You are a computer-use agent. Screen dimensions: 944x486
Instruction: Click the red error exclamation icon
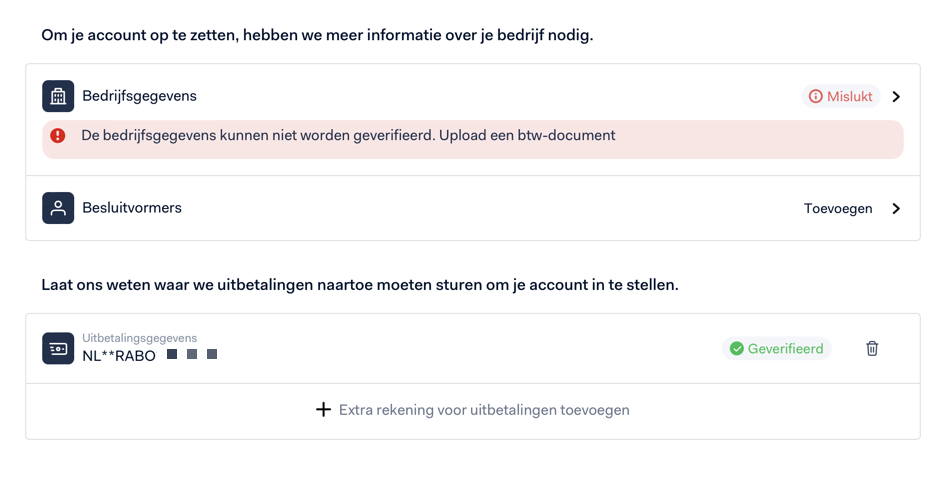58,136
